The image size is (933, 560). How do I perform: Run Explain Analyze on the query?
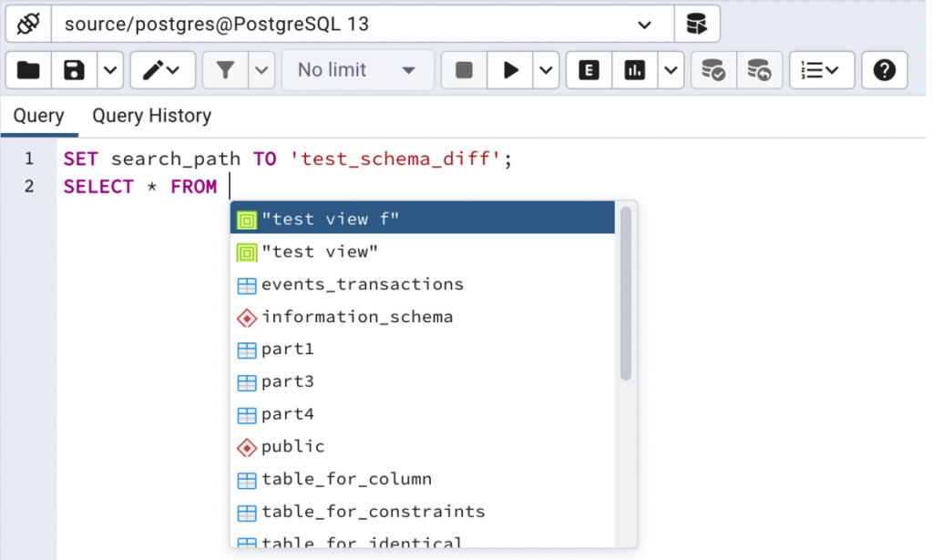[x=634, y=70]
